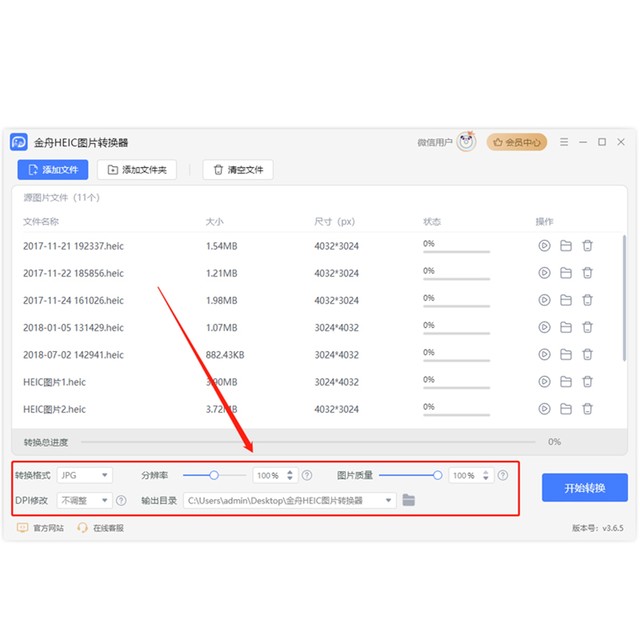Image resolution: width=640 pixels, height=640 pixels.
Task: Delete HEIC图片1.heic from list
Action: click(587, 382)
